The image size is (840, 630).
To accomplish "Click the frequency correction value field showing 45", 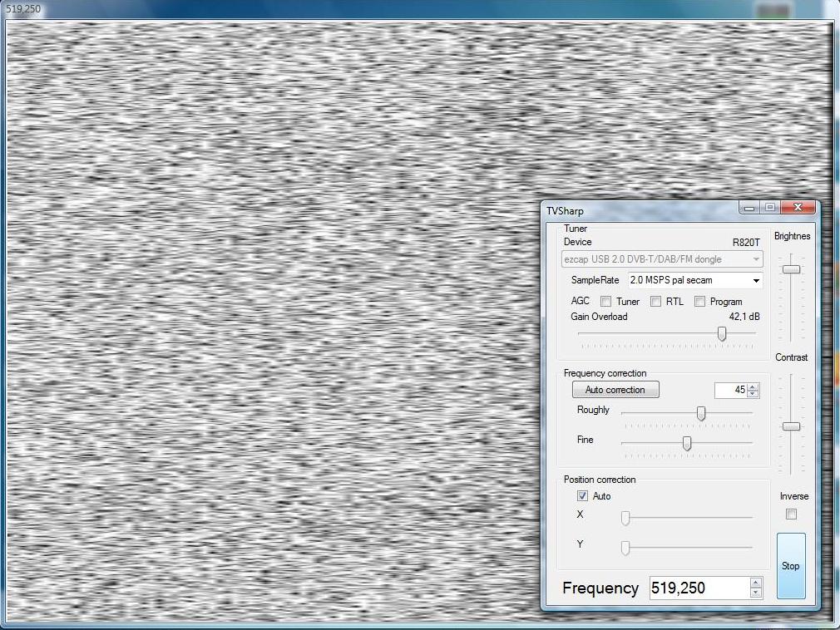I will click(x=731, y=390).
